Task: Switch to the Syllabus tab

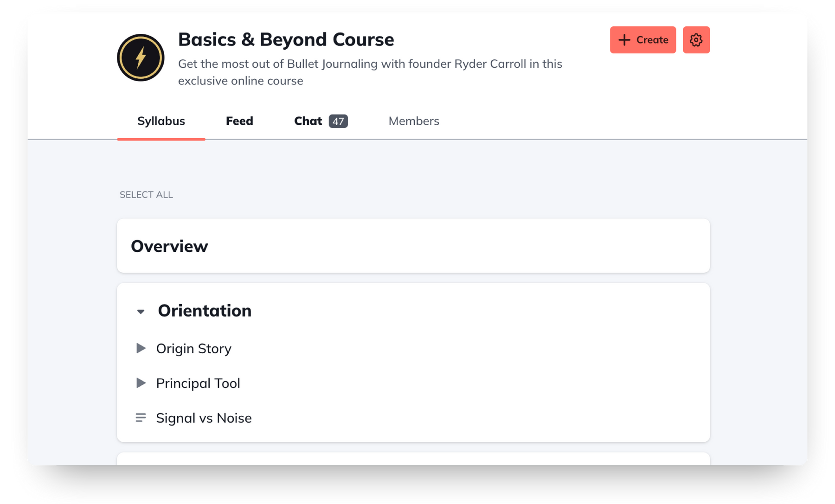Action: 161,121
